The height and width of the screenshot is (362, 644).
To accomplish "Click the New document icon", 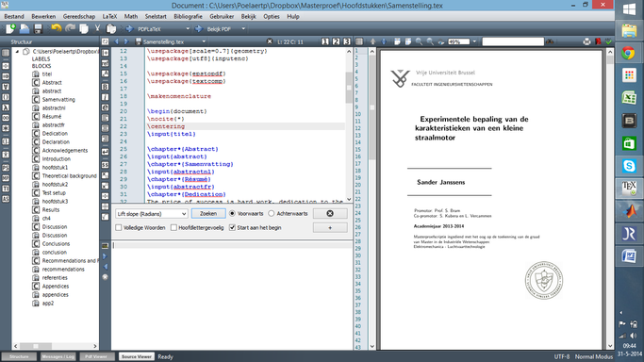I will 10,28.
